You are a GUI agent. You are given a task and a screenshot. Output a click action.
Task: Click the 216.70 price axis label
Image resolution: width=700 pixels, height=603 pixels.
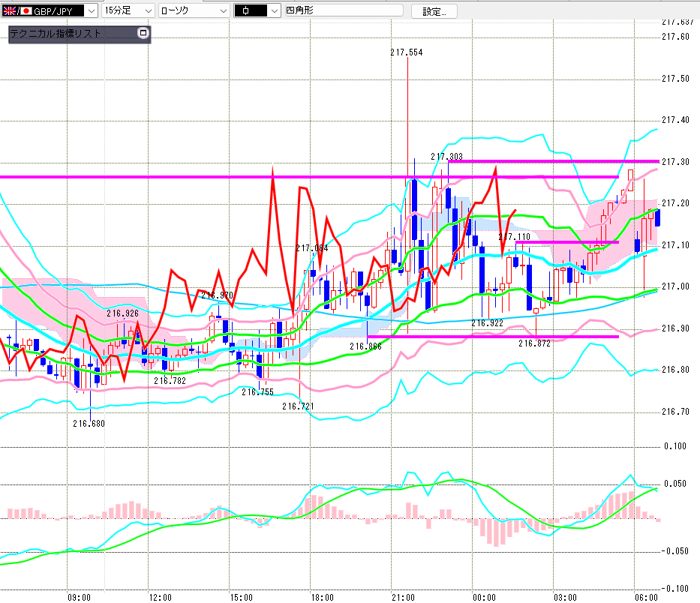pos(675,412)
